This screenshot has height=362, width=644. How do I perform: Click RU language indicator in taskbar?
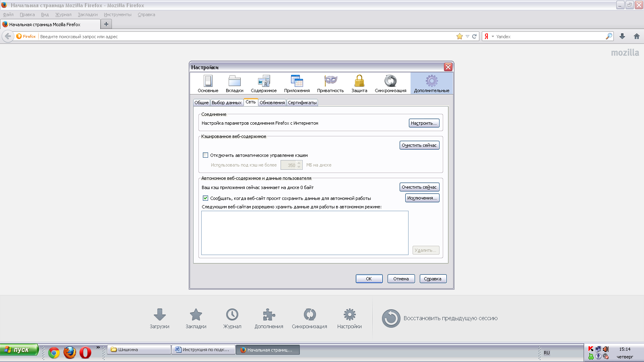point(547,353)
